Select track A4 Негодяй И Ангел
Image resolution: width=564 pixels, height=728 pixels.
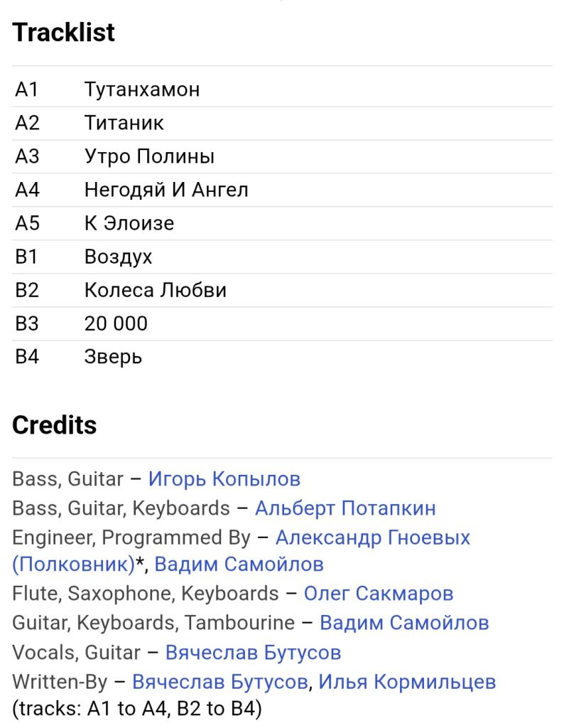[x=282, y=190]
